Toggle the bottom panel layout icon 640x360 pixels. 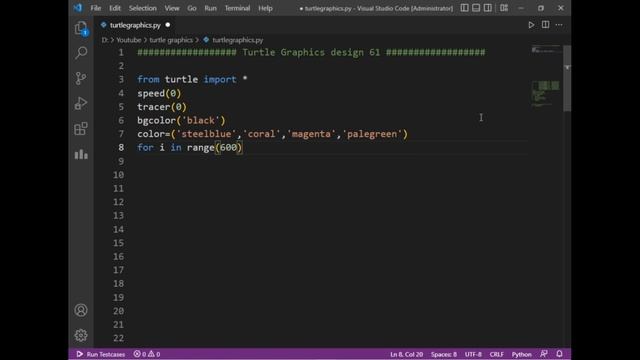(x=476, y=8)
